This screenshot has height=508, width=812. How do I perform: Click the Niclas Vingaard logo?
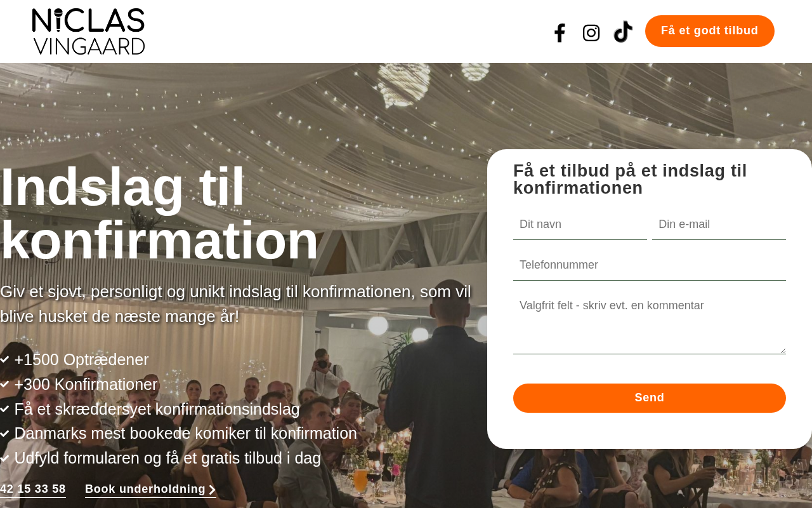pyautogui.click(x=89, y=31)
